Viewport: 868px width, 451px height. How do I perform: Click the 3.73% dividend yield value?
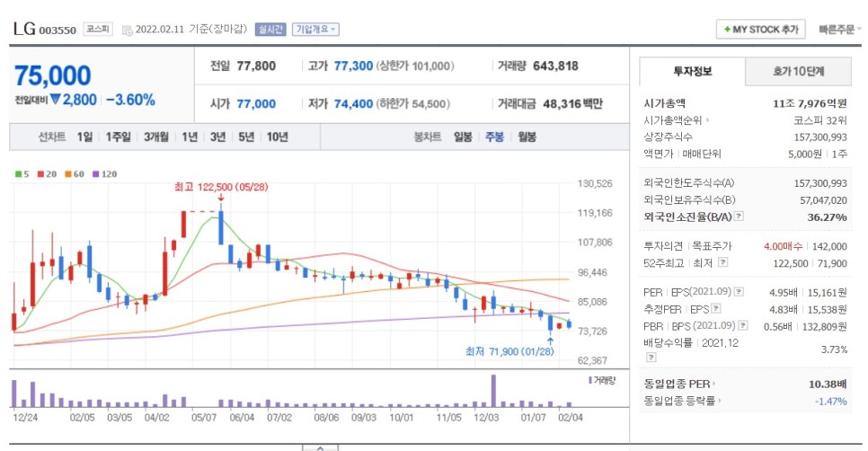834,349
